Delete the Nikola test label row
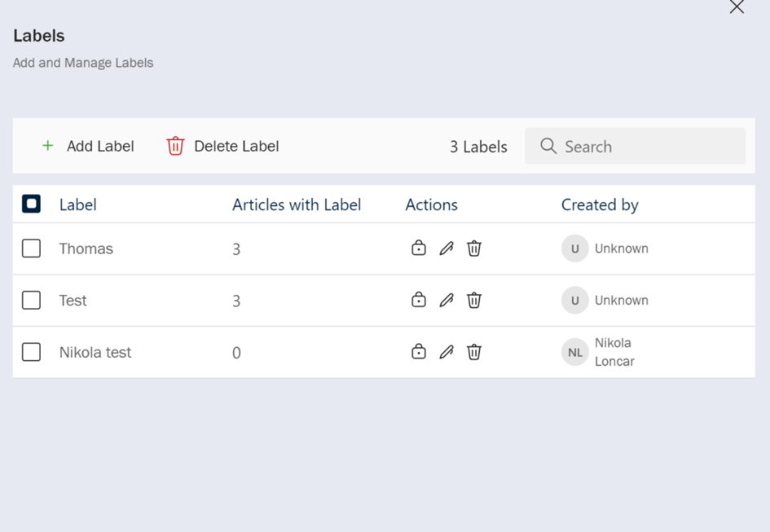This screenshot has width=770, height=532. click(x=474, y=352)
